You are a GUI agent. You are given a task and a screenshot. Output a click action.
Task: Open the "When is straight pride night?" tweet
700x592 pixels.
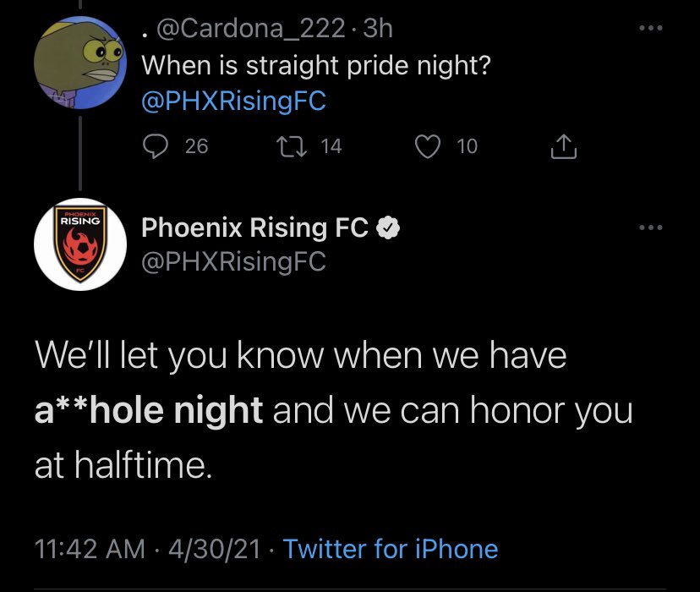pos(315,65)
